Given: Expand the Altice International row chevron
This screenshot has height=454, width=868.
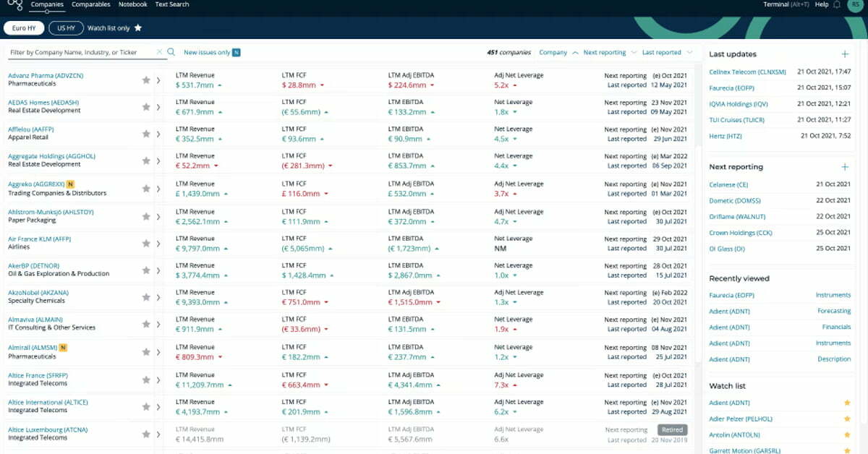Looking at the screenshot, I should tap(158, 407).
